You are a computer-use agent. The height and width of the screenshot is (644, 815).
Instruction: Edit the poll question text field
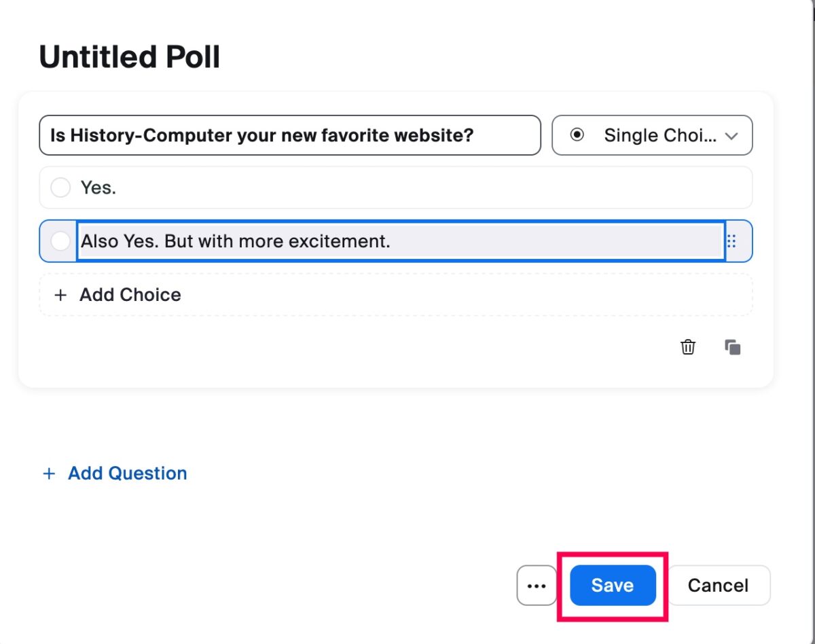[290, 135]
